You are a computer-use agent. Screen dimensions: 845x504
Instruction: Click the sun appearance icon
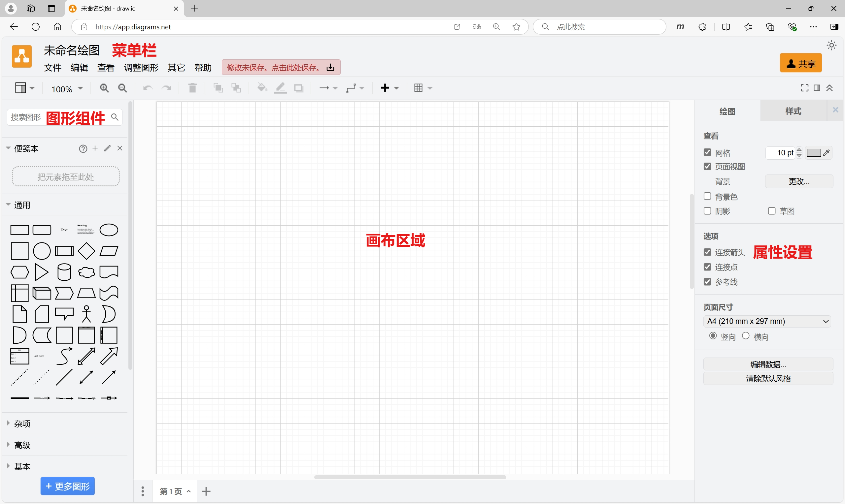[831, 46]
